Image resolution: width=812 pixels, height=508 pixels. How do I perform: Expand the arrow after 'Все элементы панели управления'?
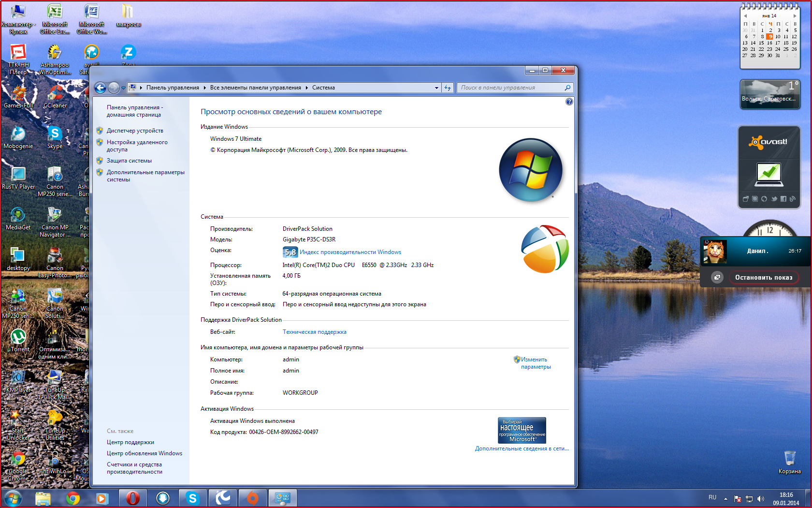pyautogui.click(x=306, y=88)
